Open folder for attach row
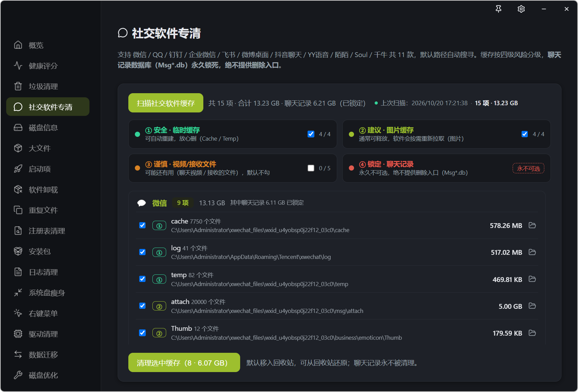This screenshot has height=392, width=578. coord(532,306)
